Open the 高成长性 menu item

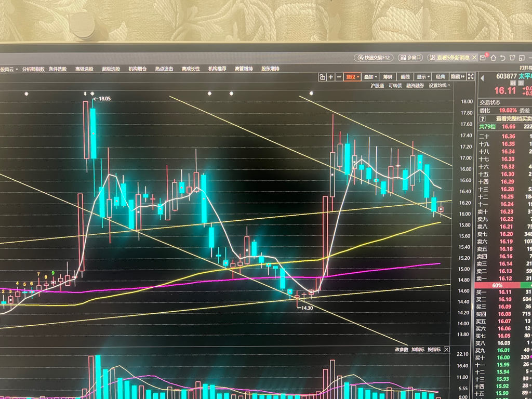pyautogui.click(x=191, y=69)
